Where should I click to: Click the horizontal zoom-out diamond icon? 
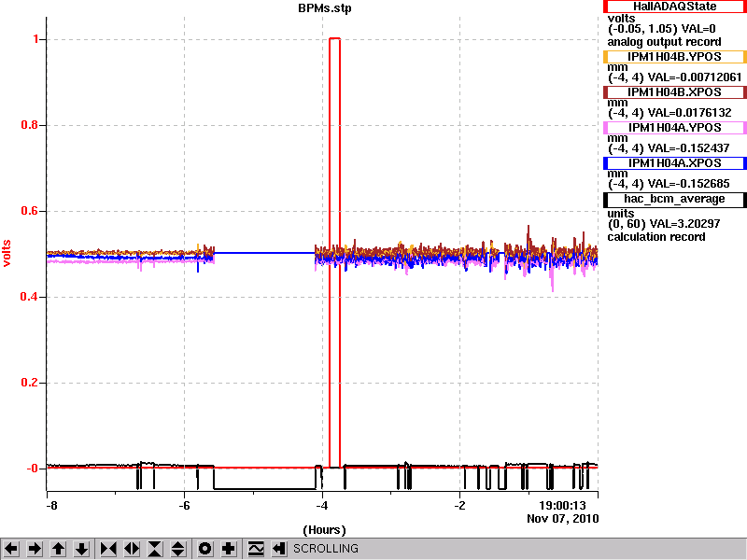(x=132, y=549)
